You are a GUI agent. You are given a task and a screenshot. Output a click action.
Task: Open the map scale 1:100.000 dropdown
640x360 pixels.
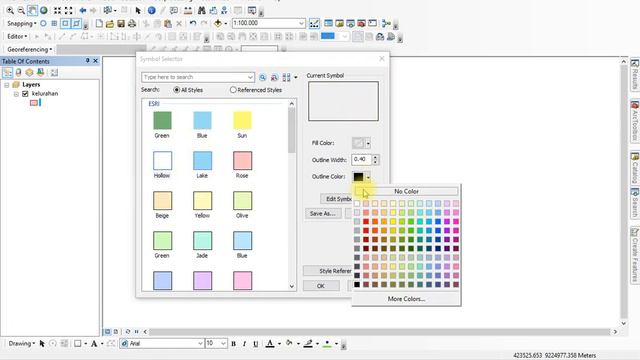click(x=301, y=24)
